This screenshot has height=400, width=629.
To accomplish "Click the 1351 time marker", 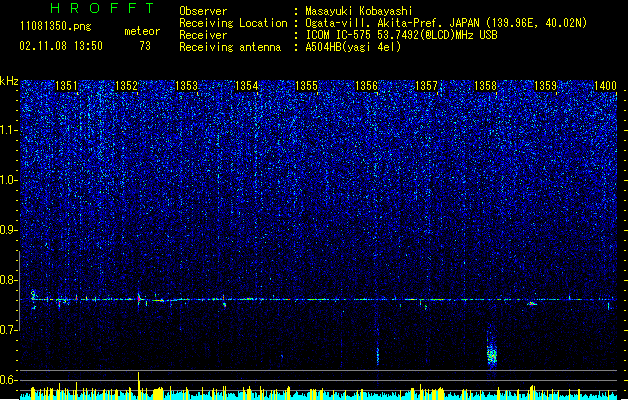I will [66, 86].
